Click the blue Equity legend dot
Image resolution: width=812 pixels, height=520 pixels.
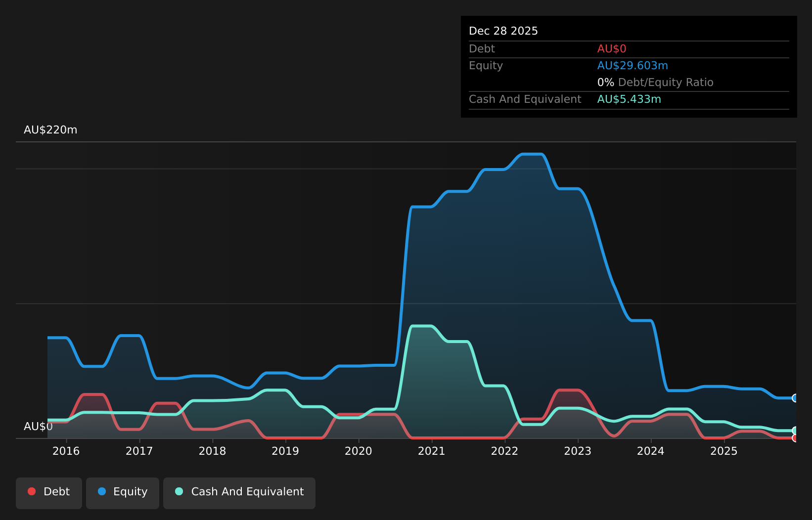(x=102, y=491)
